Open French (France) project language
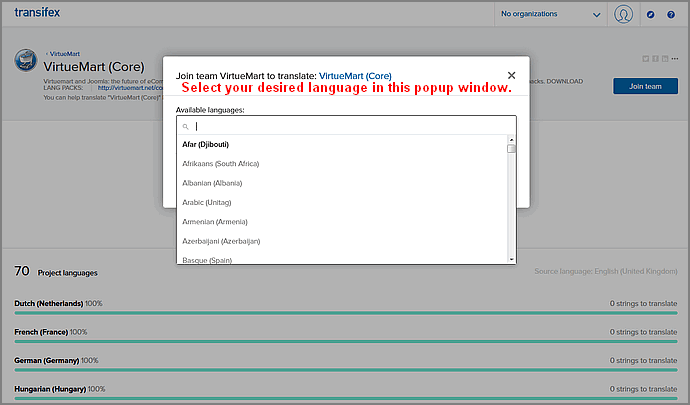 (41, 332)
